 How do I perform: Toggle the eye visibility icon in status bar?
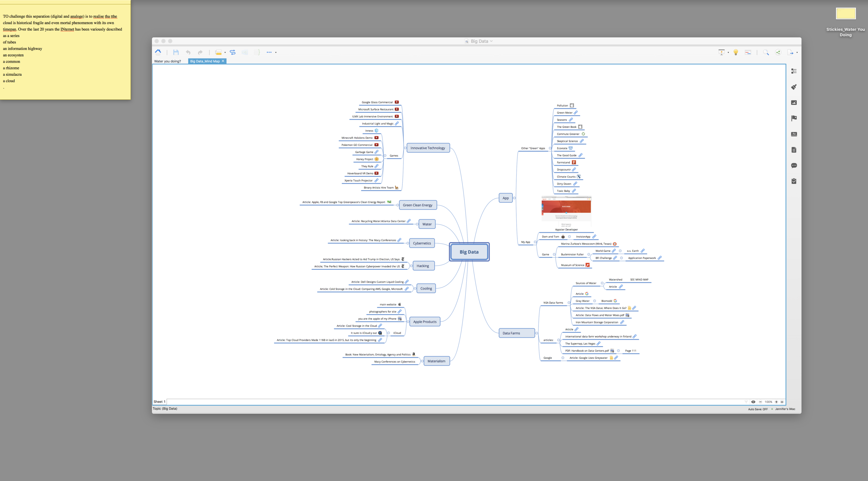pos(753,402)
